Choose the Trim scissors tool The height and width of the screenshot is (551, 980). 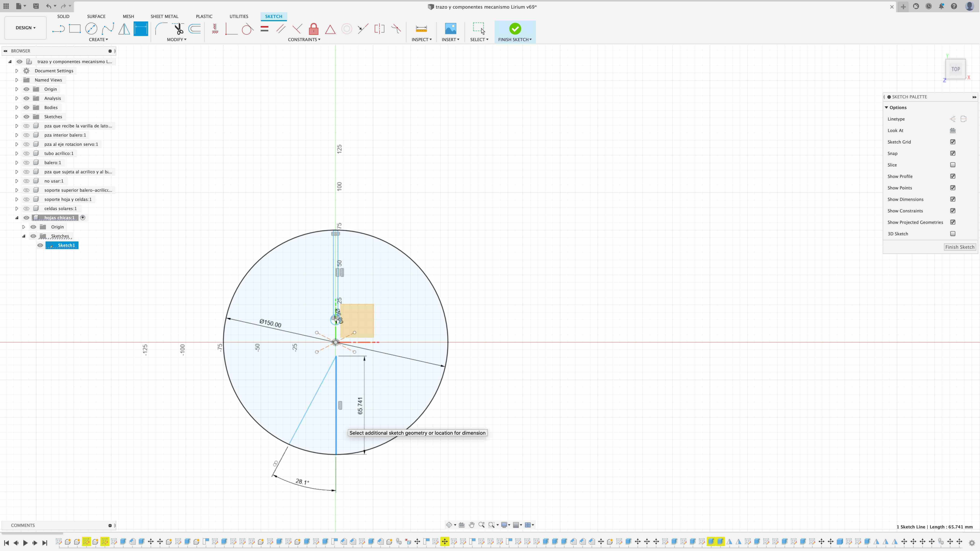178,29
